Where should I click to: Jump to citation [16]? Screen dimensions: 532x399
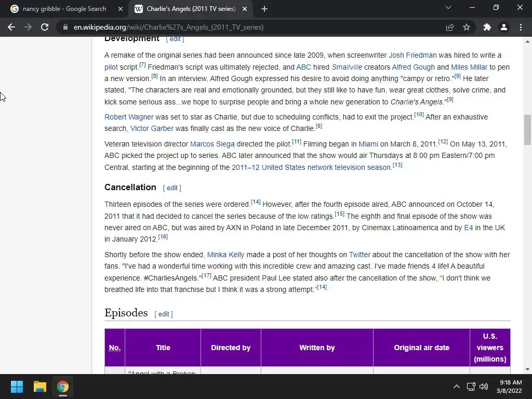coord(163,236)
